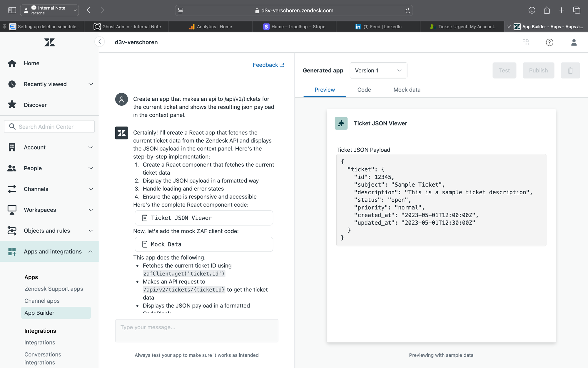Viewport: 588px width, 368px height.
Task: Click the Discover star icon
Action: [12, 105]
